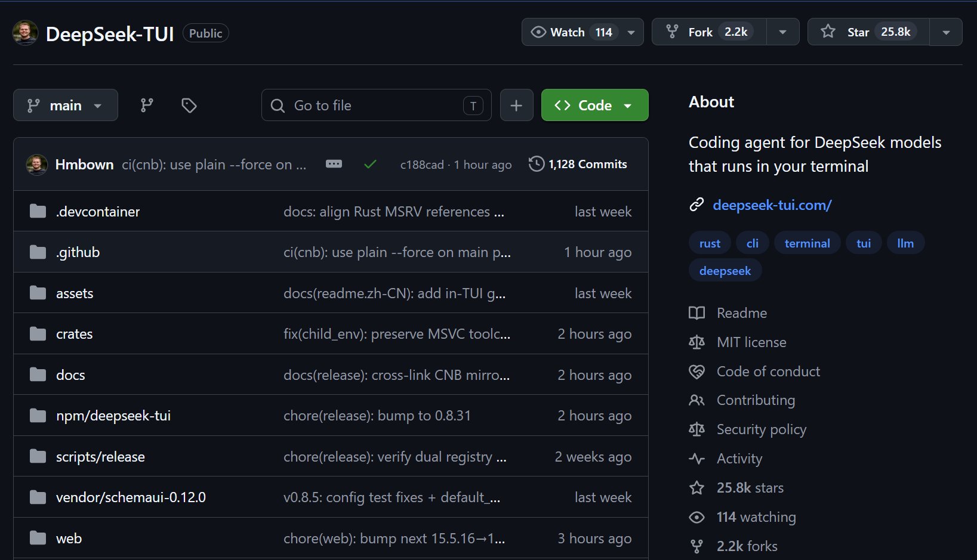The height and width of the screenshot is (560, 977).
Task: Focus the Go to file search field
Action: [377, 106]
